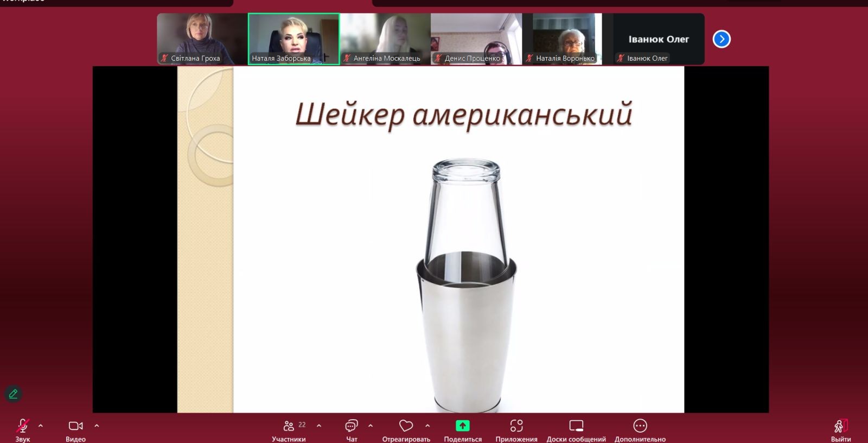Viewport: 868px width, 443px height.
Task: Open the green annotation pencil icon
Action: click(x=14, y=394)
